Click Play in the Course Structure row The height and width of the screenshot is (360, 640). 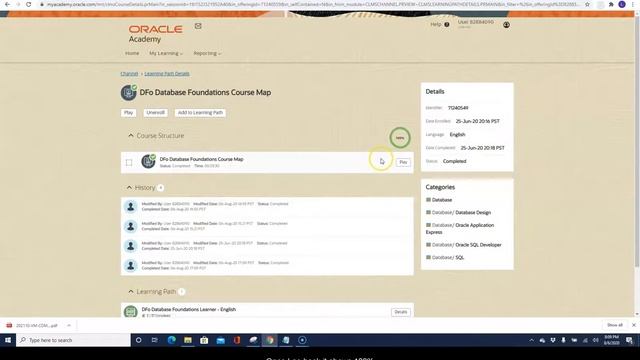pos(403,162)
